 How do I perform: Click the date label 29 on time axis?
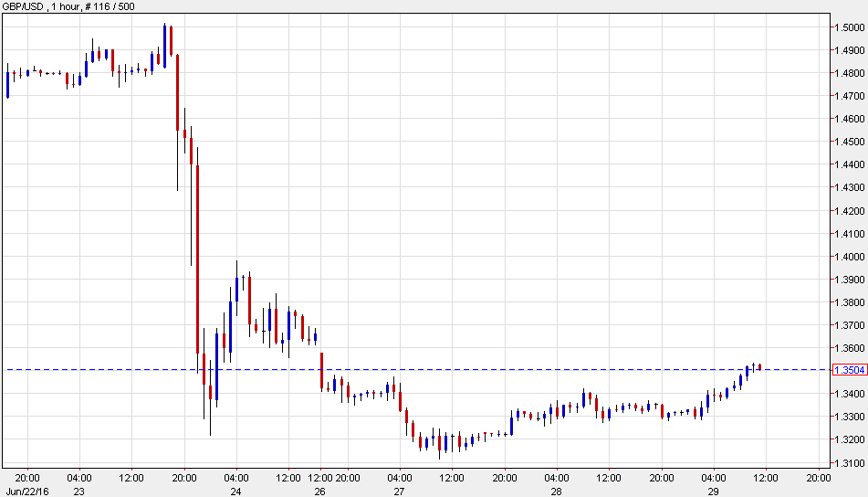pyautogui.click(x=713, y=492)
